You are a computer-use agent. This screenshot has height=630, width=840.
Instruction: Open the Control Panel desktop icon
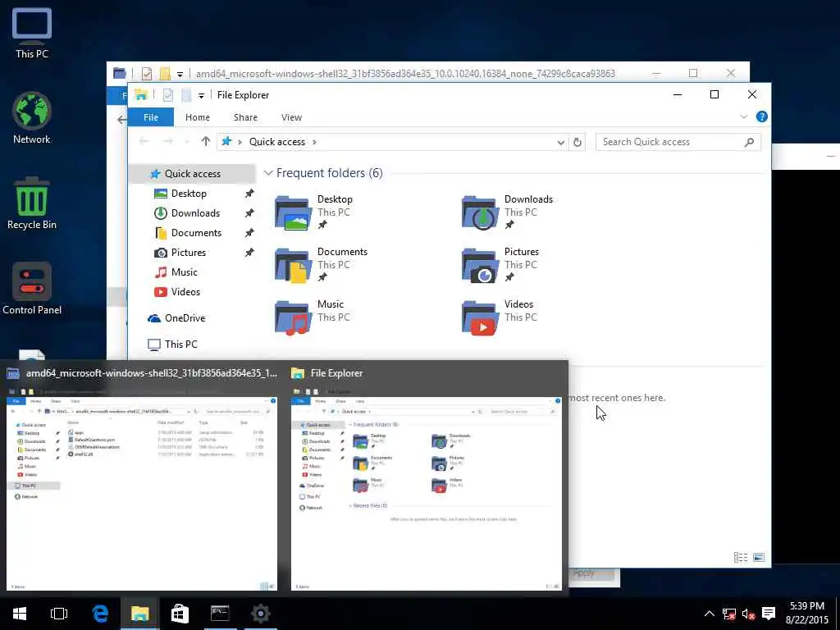pos(32,288)
